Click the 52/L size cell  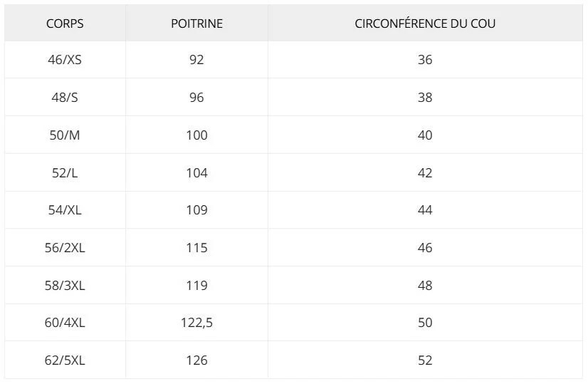(65, 173)
